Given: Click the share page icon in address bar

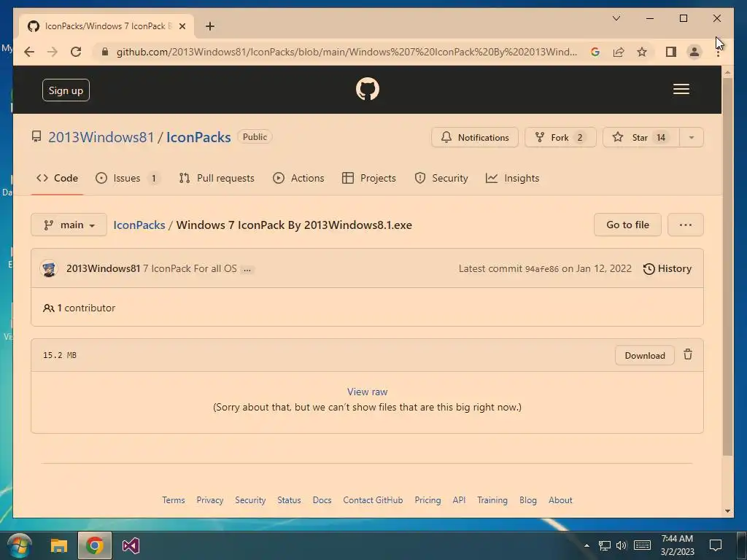Looking at the screenshot, I should 619,52.
